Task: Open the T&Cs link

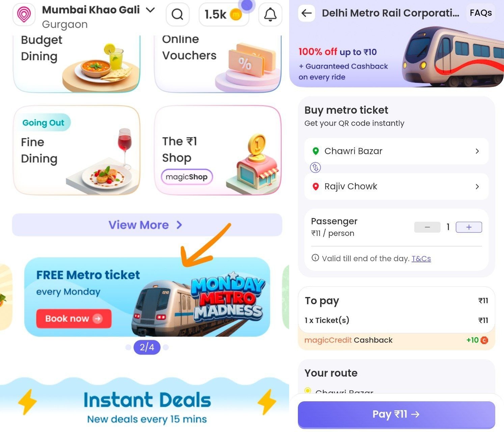Action: point(421,259)
